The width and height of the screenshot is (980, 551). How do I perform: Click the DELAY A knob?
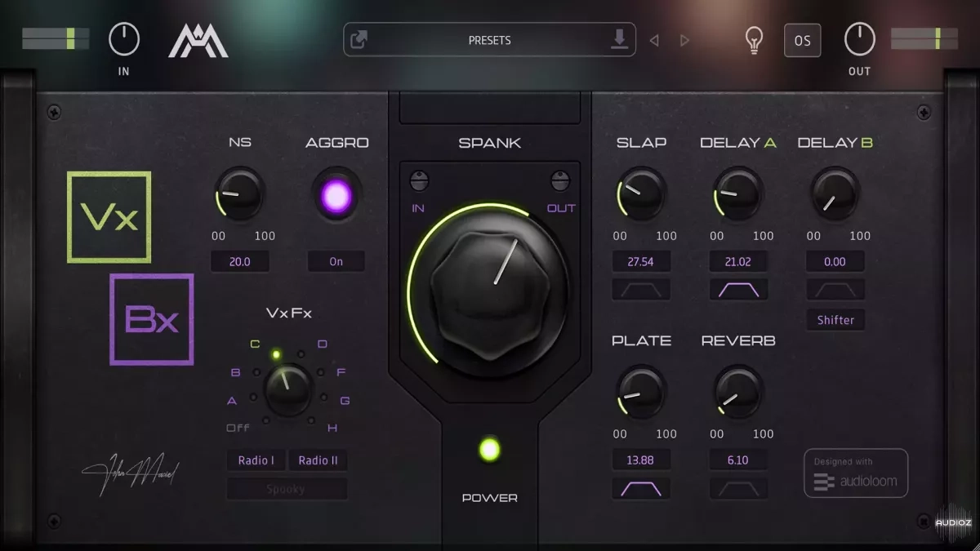(x=738, y=193)
